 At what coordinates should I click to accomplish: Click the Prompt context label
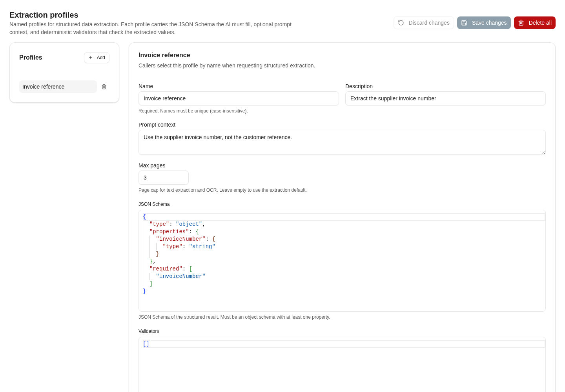[x=157, y=125]
